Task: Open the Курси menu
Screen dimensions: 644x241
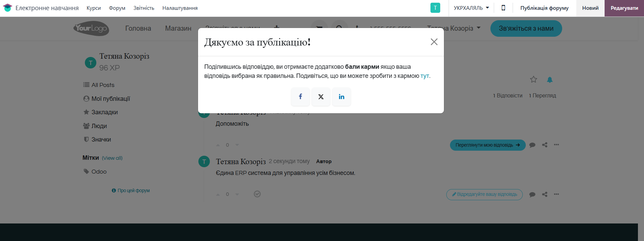Action: [x=94, y=8]
